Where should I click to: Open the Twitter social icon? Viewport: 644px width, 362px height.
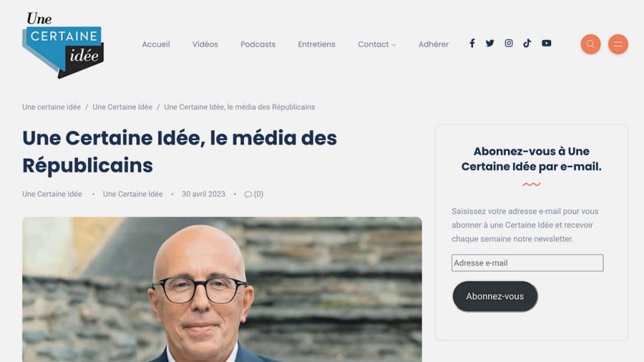[489, 43]
